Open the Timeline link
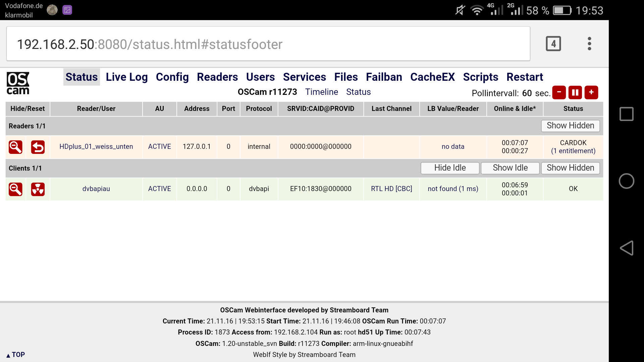Screen dimensions: 644x362 (321, 92)
